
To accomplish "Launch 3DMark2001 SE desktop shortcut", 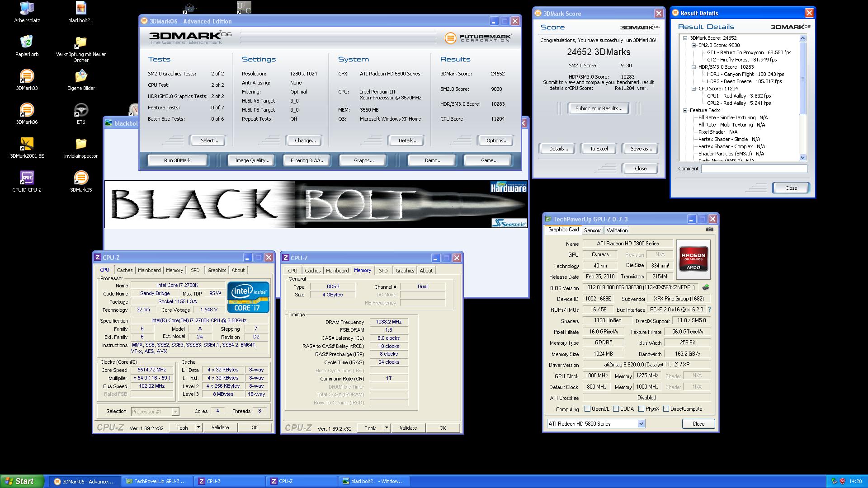I will tap(27, 148).
